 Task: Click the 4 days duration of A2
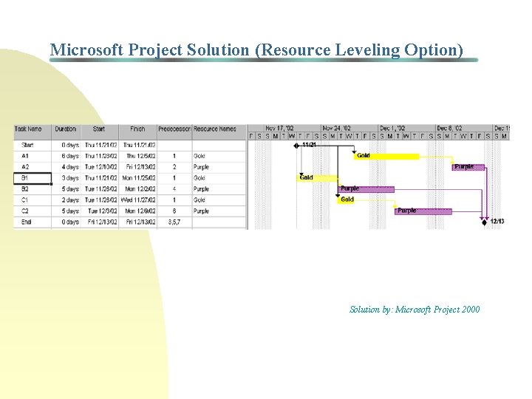[x=66, y=167]
